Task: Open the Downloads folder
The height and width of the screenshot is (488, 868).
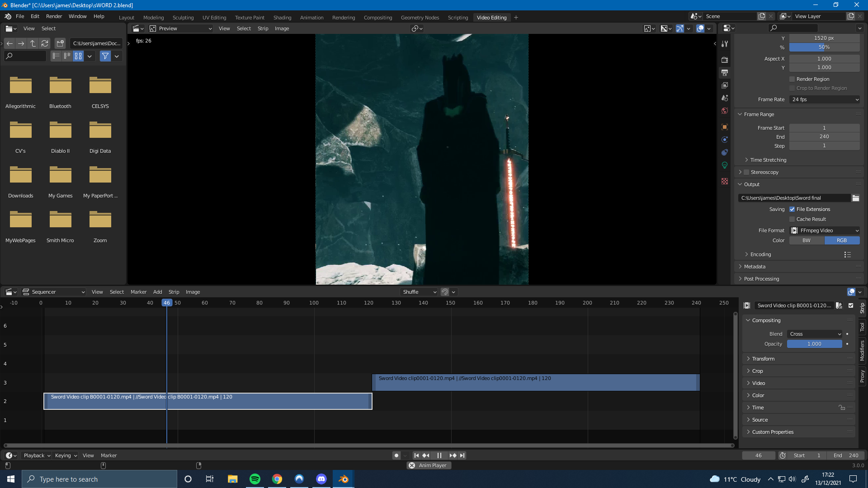Action: [20, 182]
